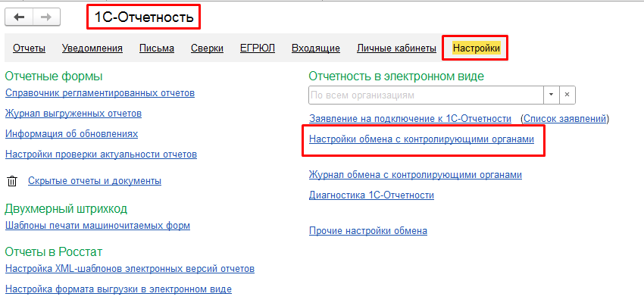Open Шаблоны печати машиночитаемых форм

coord(98,226)
